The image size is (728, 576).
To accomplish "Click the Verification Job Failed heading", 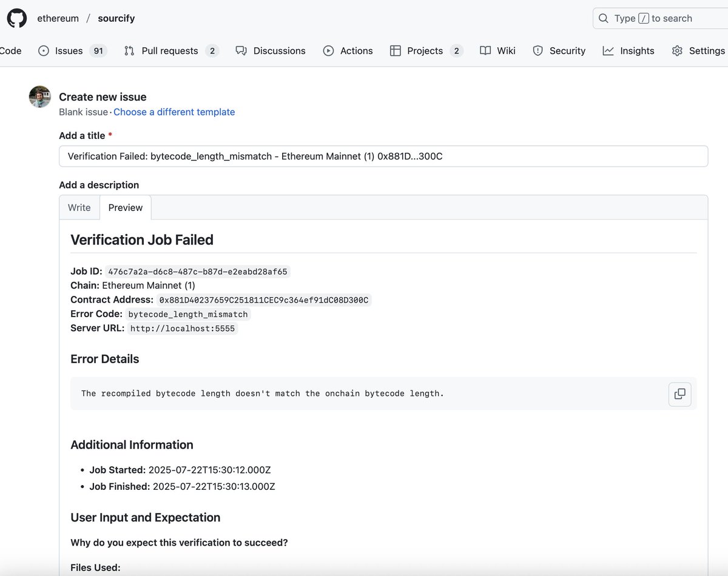I will (x=142, y=240).
